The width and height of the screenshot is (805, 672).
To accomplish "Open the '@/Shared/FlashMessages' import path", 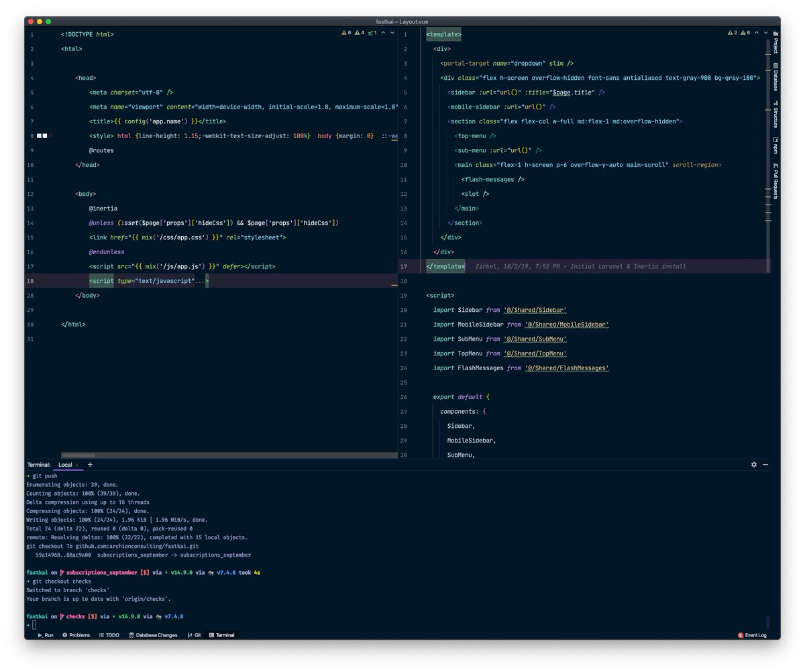I will [x=567, y=368].
